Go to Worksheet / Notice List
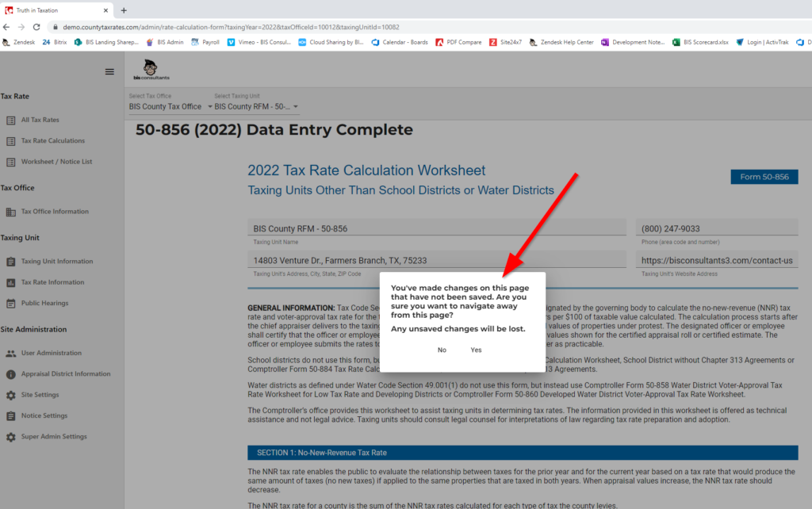This screenshot has height=509, width=812. (56, 162)
